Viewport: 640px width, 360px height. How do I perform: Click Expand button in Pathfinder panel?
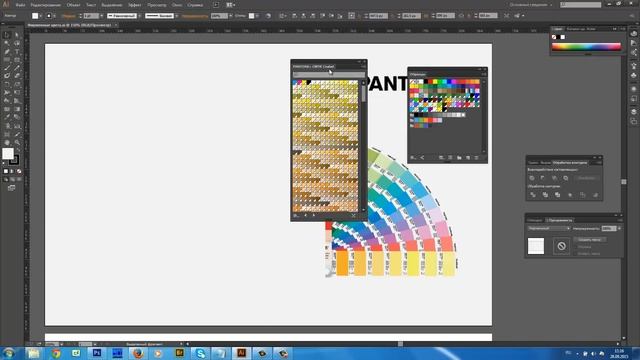tap(586, 178)
